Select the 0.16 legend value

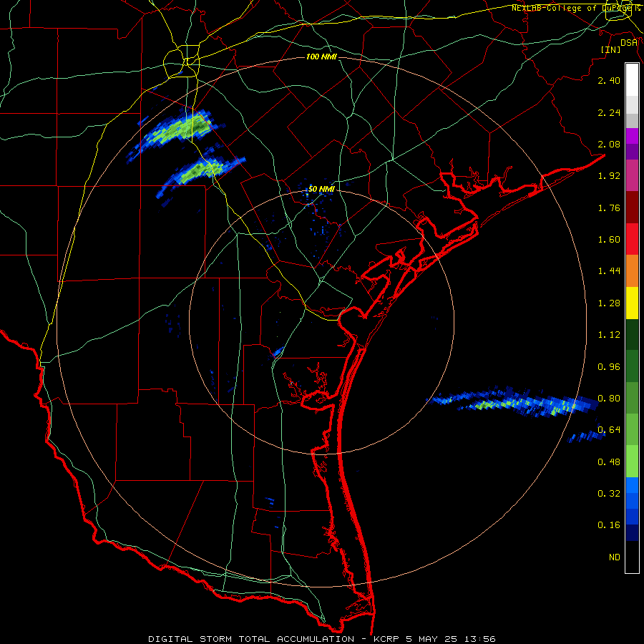609,525
